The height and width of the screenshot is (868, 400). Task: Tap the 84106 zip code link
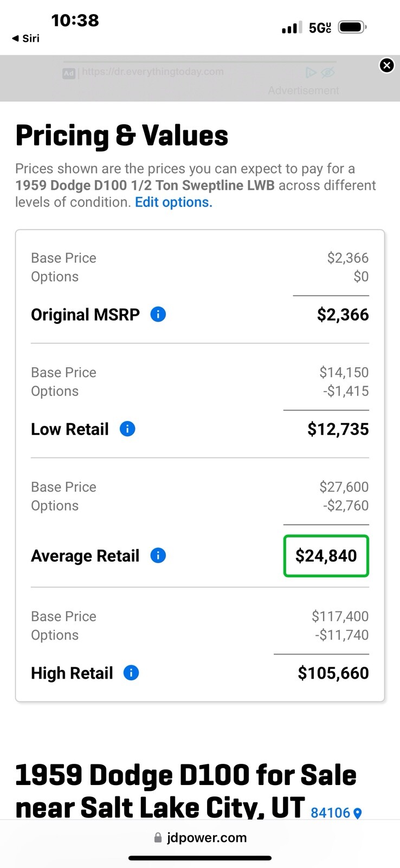point(330,813)
